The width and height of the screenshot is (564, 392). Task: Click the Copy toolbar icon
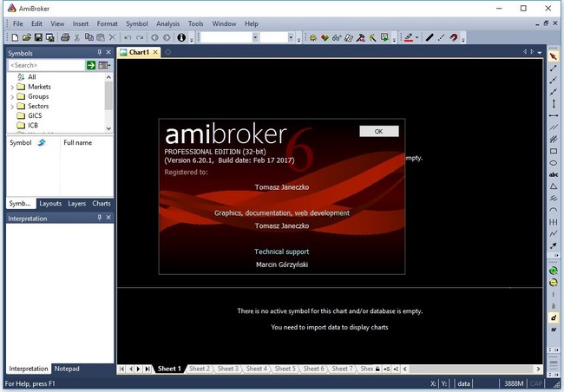click(89, 37)
